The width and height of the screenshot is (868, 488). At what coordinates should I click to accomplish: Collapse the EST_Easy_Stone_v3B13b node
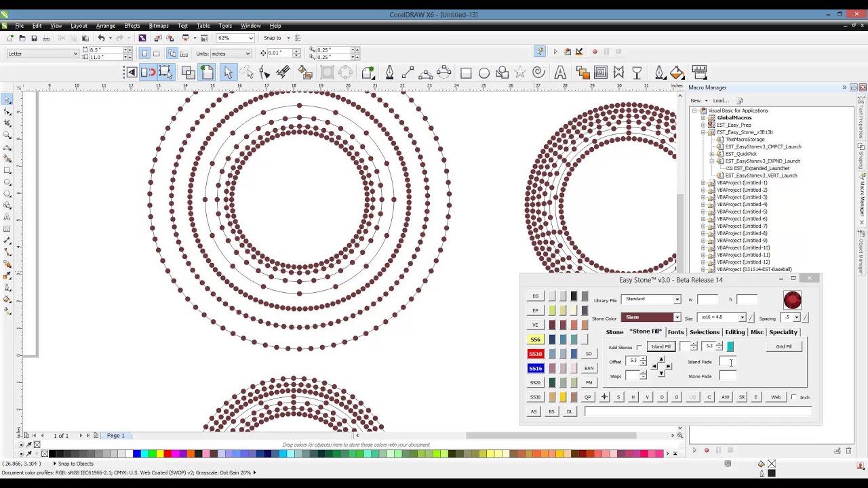tap(703, 132)
